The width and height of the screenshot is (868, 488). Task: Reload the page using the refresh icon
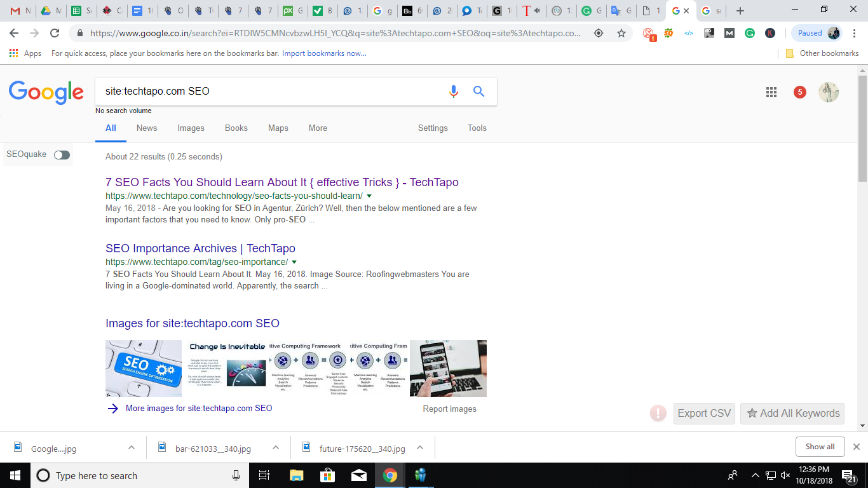55,33
